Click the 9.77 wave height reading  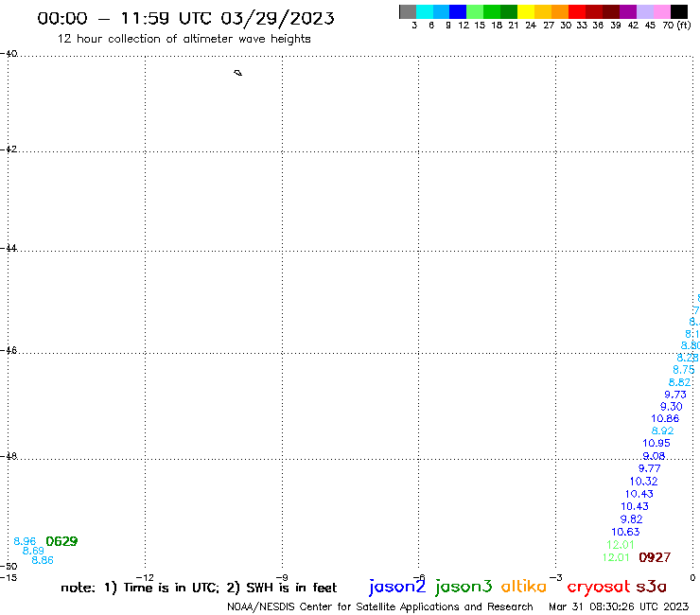pyautogui.click(x=650, y=468)
